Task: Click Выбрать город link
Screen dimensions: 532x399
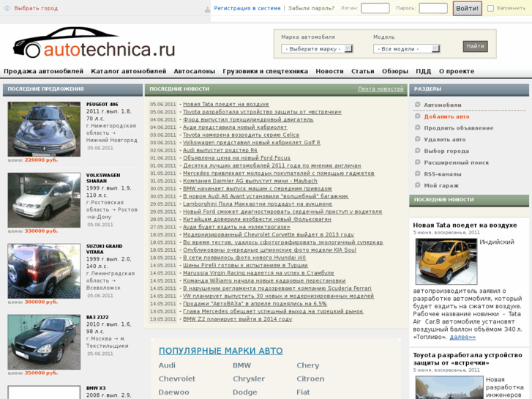Action: coord(36,8)
